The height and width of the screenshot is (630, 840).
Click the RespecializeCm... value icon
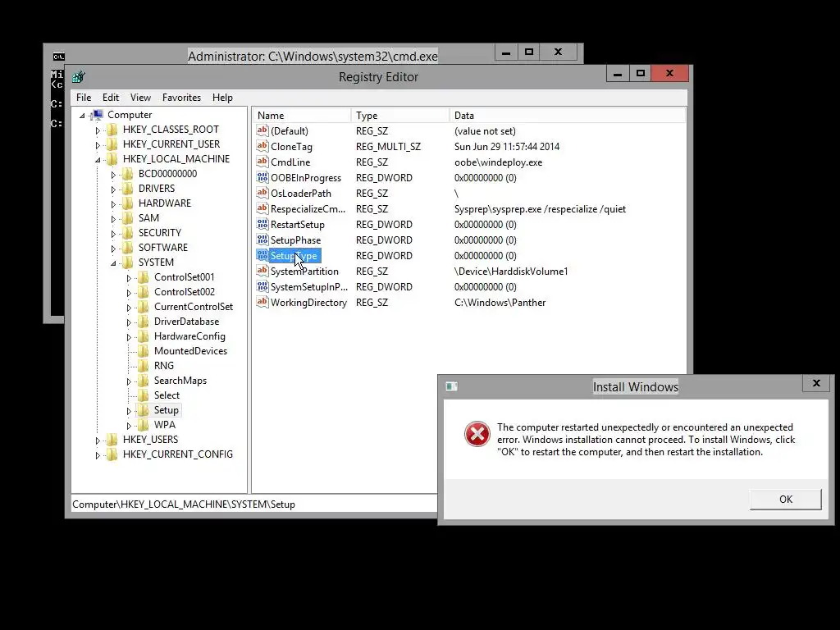click(x=262, y=208)
